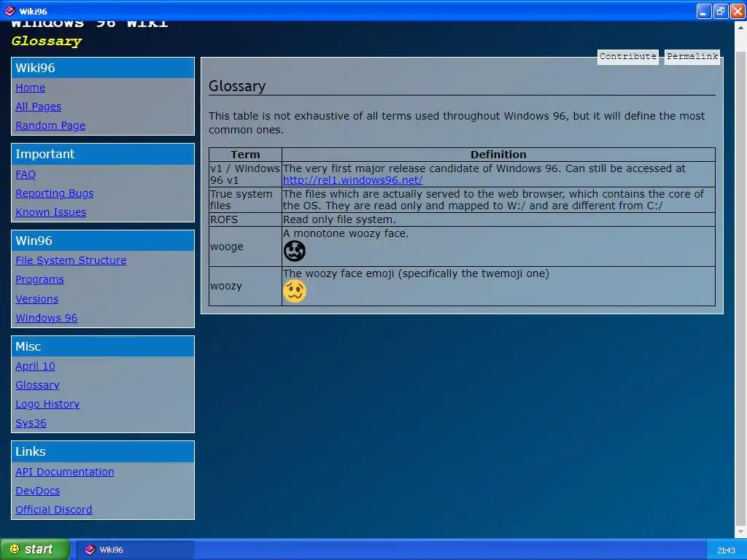
Task: Select the Wiki96 taskbar button
Action: (x=135, y=550)
